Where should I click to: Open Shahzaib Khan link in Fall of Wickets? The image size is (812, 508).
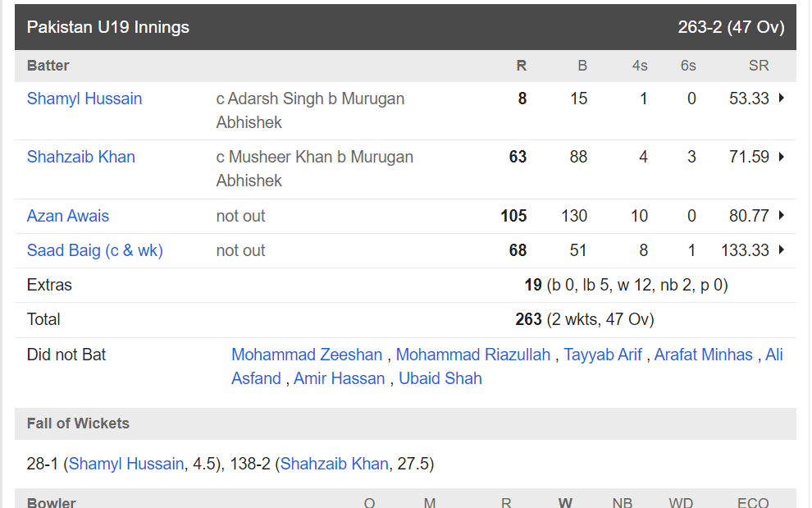[x=334, y=464]
